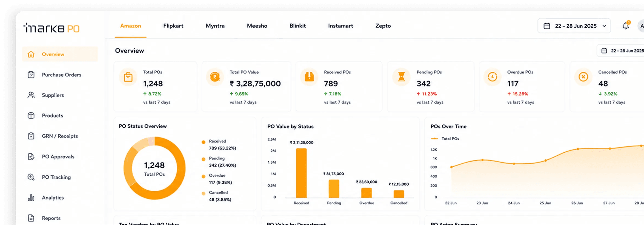The image size is (644, 225).
Task: Click the Suppliers people icon
Action: (x=31, y=95)
